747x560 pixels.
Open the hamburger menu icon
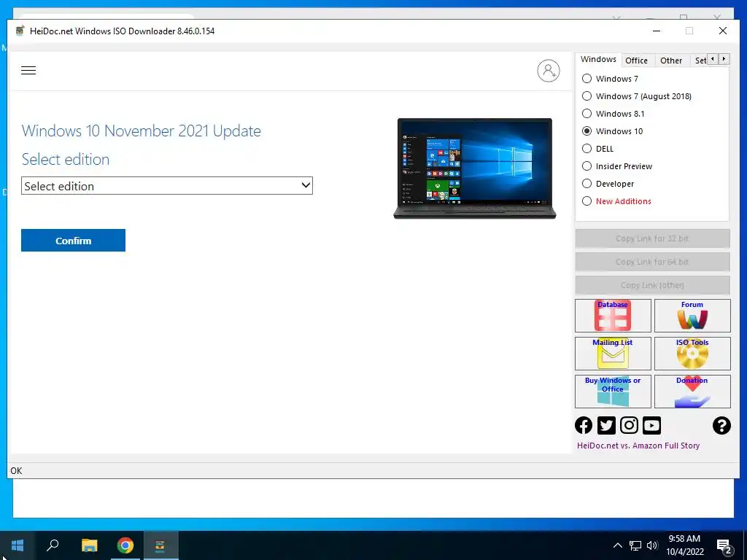pyautogui.click(x=28, y=71)
